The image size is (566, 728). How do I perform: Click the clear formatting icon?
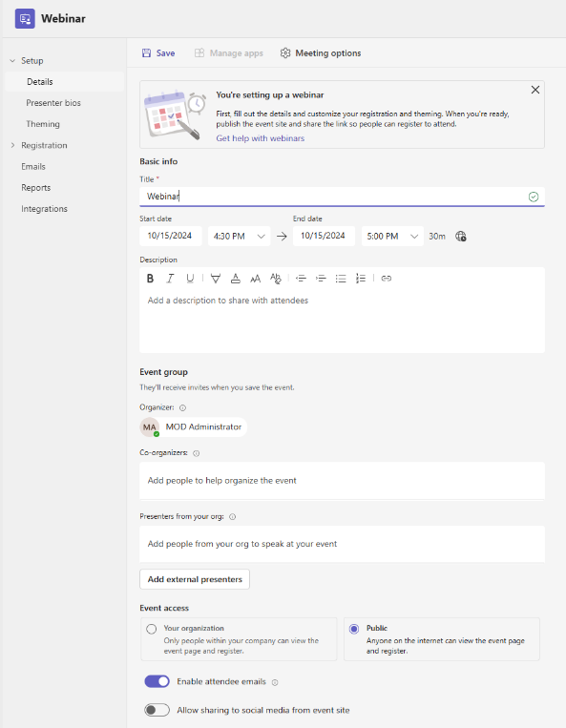coord(276,279)
